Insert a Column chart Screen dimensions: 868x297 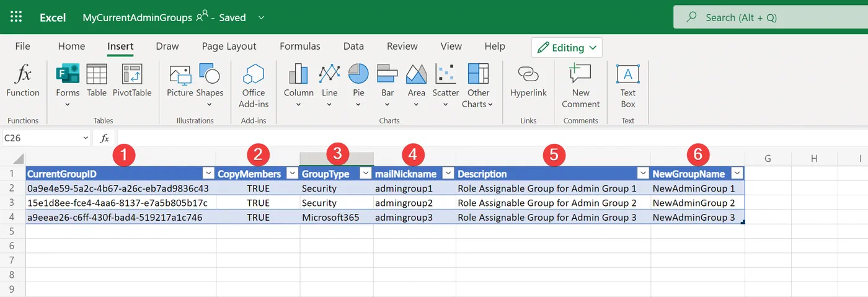point(299,74)
